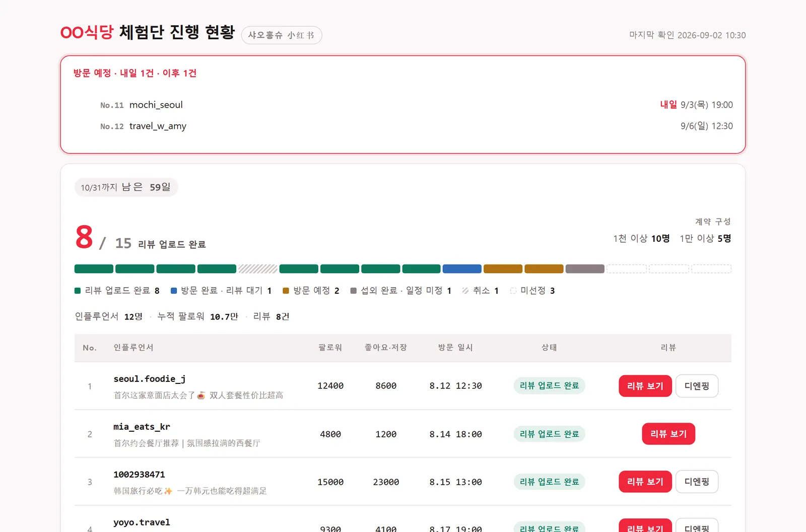Click 디엠핑 button for seoul.foodie_j
Image resolution: width=806 pixels, height=532 pixels.
coord(697,386)
